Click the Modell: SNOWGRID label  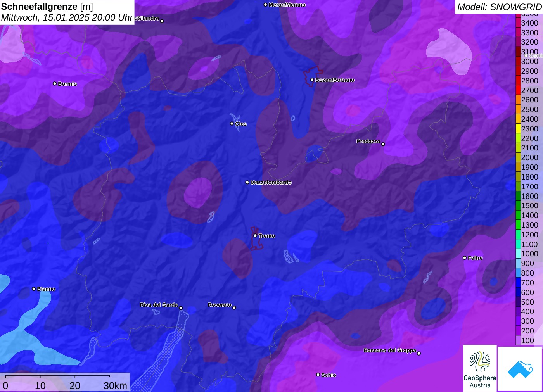(499, 7)
